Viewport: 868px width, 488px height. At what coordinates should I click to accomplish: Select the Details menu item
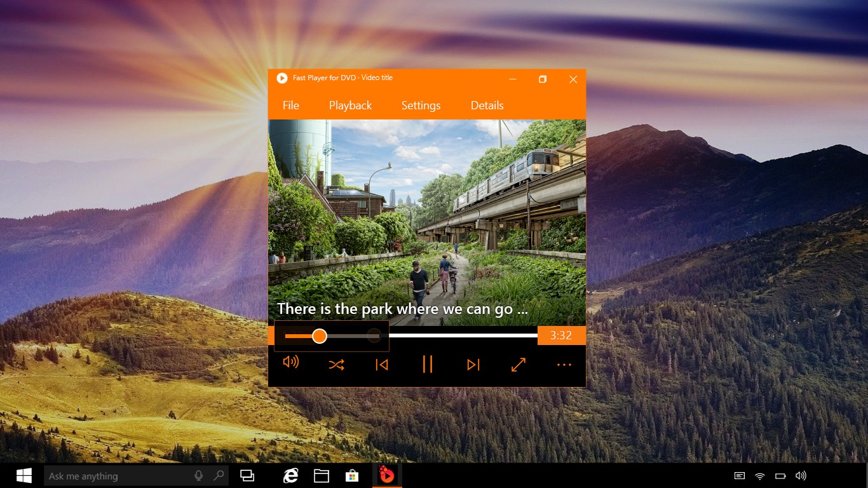point(487,105)
